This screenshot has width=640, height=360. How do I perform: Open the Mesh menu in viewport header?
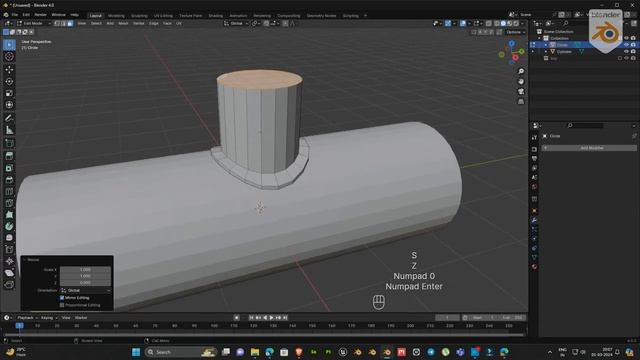123,24
